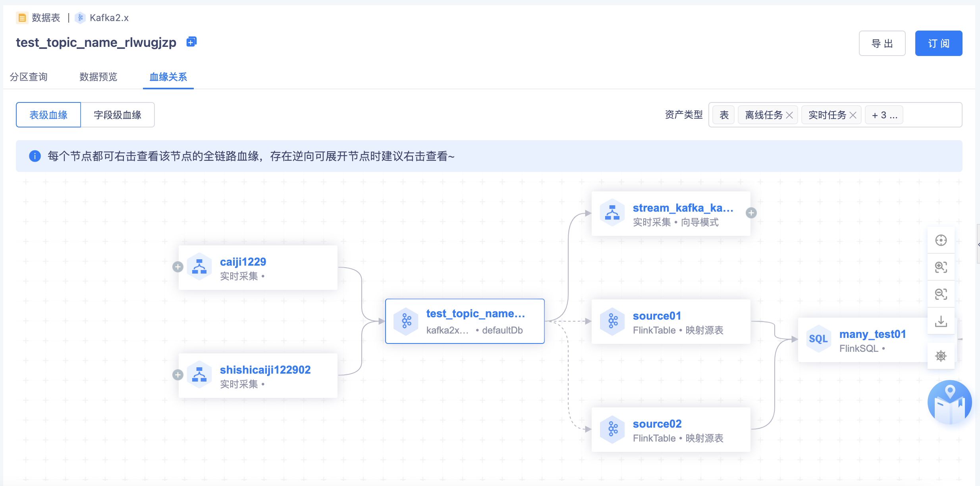Click 'FlinkTable • 映射源表' under source02
This screenshot has height=486, width=980.
tap(678, 438)
